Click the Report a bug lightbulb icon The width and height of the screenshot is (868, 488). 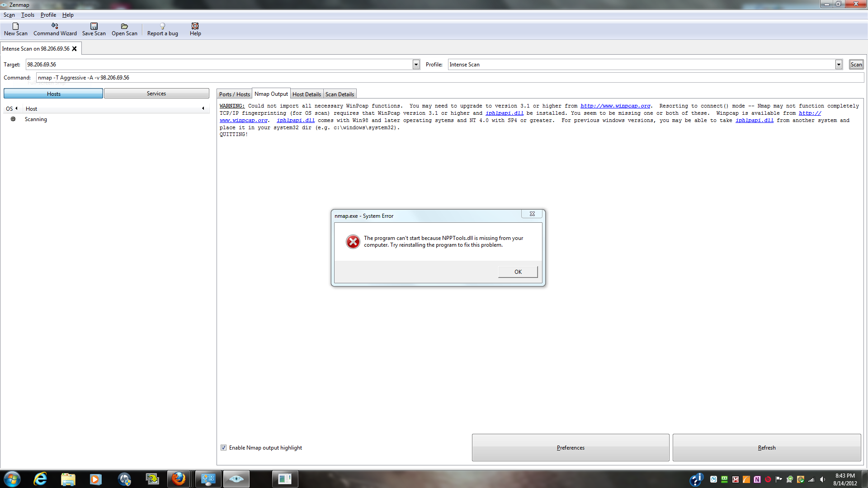click(162, 26)
